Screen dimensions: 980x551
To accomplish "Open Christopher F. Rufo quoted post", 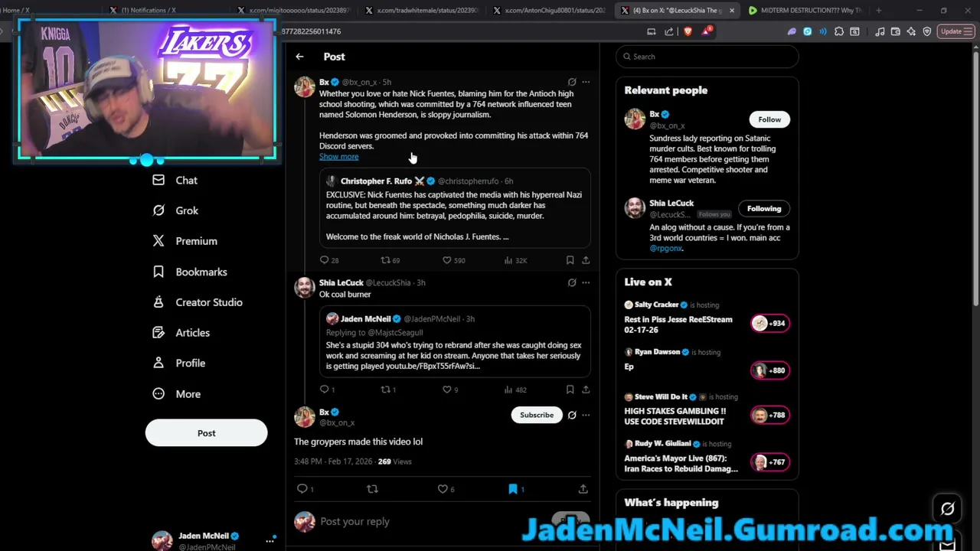I will (x=455, y=208).
